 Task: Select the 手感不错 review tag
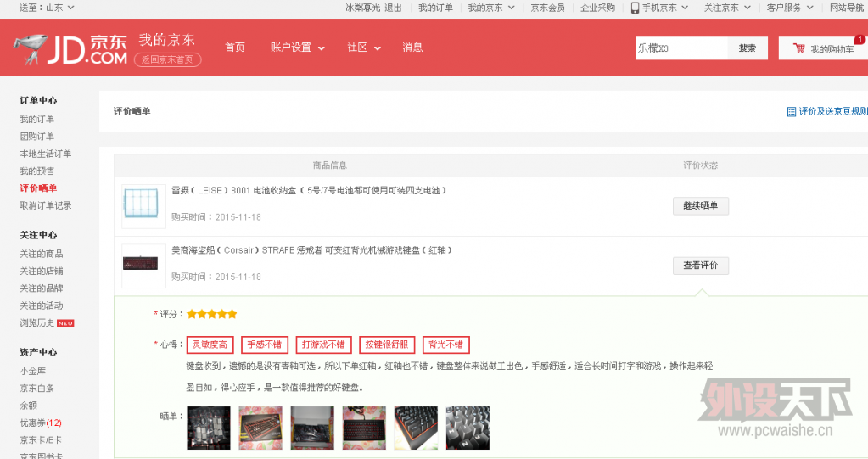[265, 344]
